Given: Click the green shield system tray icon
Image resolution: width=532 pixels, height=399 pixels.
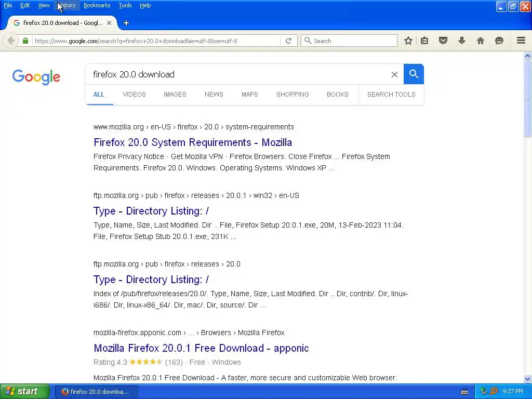Looking at the screenshot, I should tap(484, 391).
